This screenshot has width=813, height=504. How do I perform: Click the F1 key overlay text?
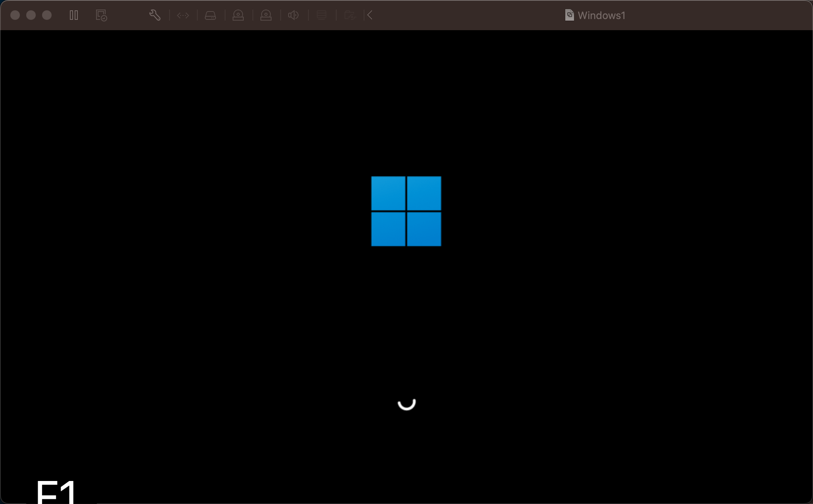56,492
